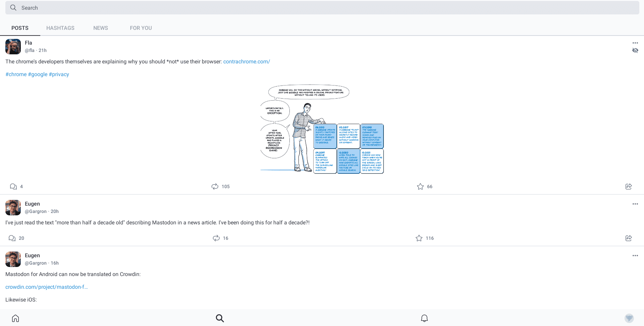Click the "Likewise iOS:" text

point(21,300)
